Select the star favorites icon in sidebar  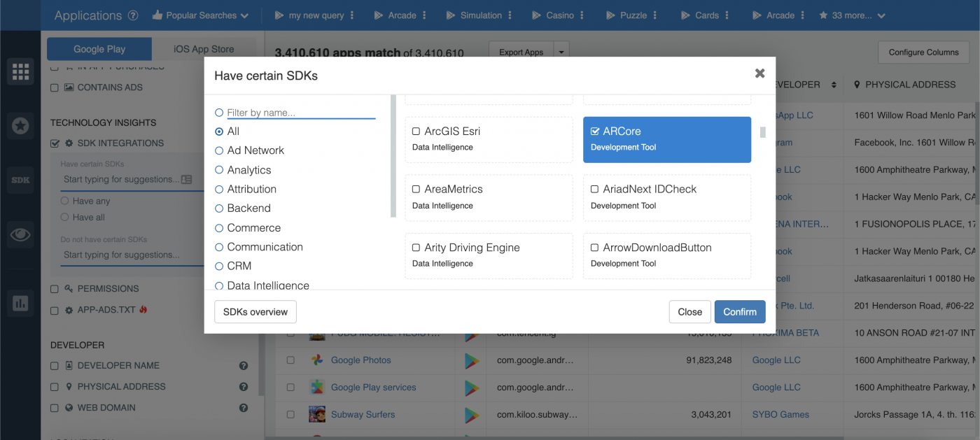tap(20, 126)
